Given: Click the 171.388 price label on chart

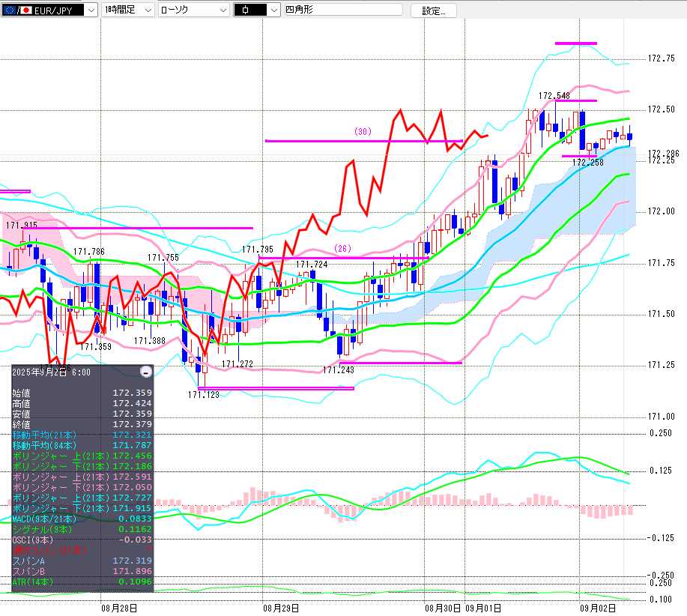Looking at the screenshot, I should (150, 341).
